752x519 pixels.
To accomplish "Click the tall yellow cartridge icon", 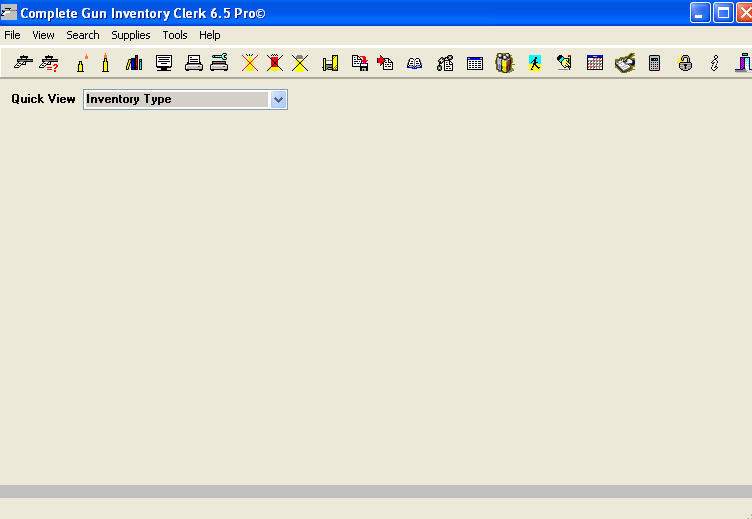I will [106, 63].
